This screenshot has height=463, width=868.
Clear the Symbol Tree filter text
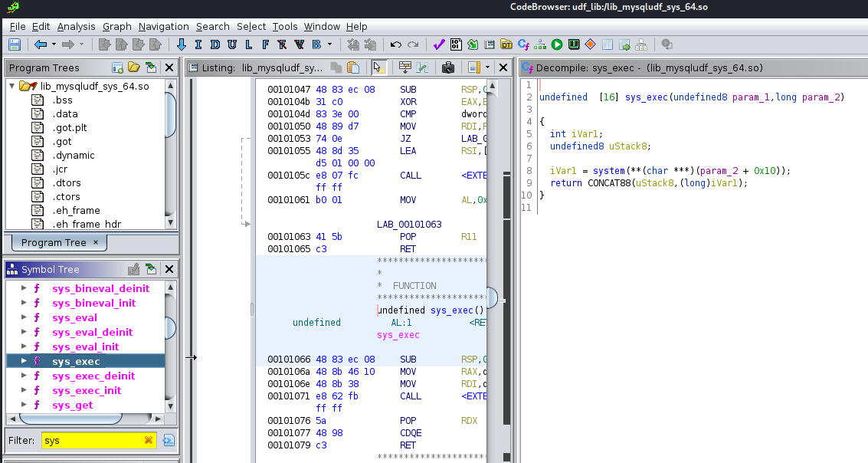pyautogui.click(x=148, y=440)
